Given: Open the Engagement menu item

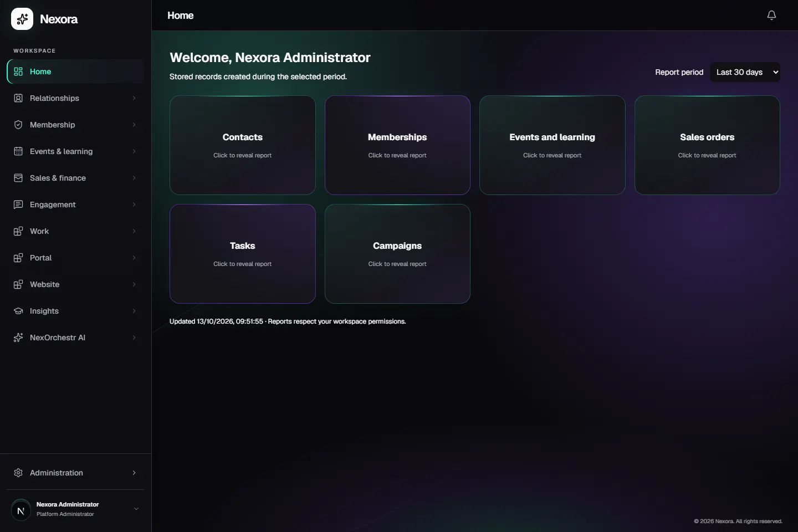Looking at the screenshot, I should (75, 204).
